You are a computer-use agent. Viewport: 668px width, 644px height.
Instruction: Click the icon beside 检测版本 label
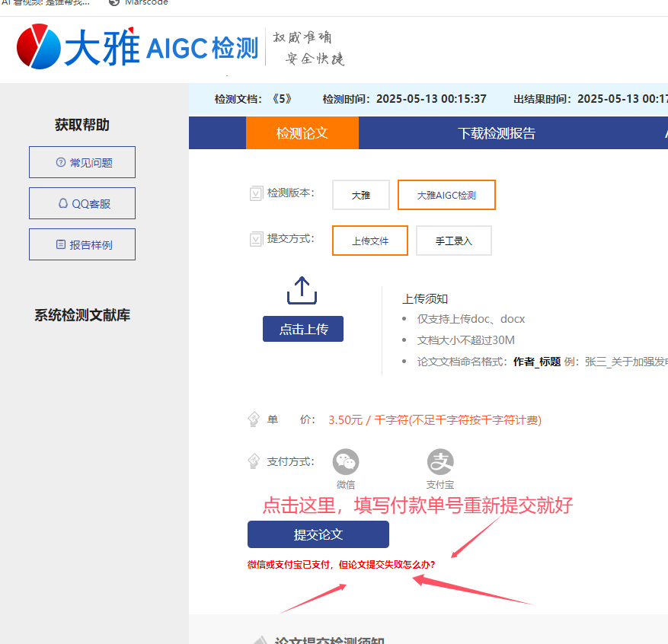click(x=256, y=193)
